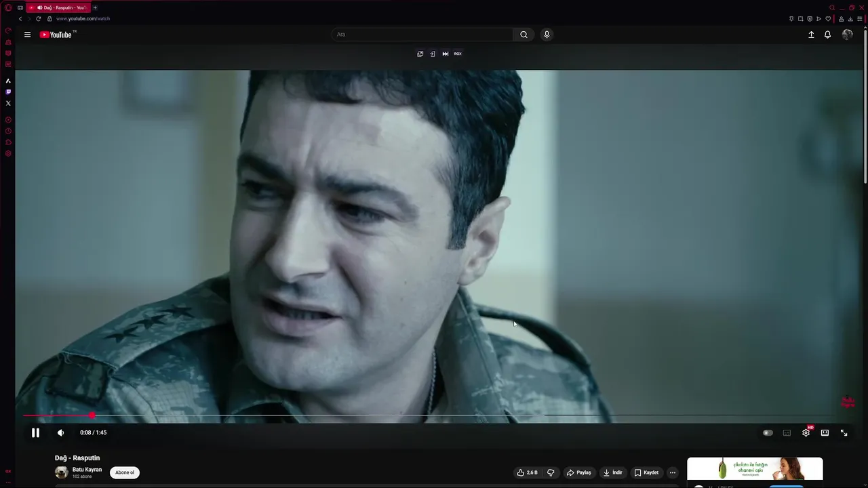Select the Dağ - Rasputin browser tab
Viewport: 868px width, 488px height.
[58, 7]
